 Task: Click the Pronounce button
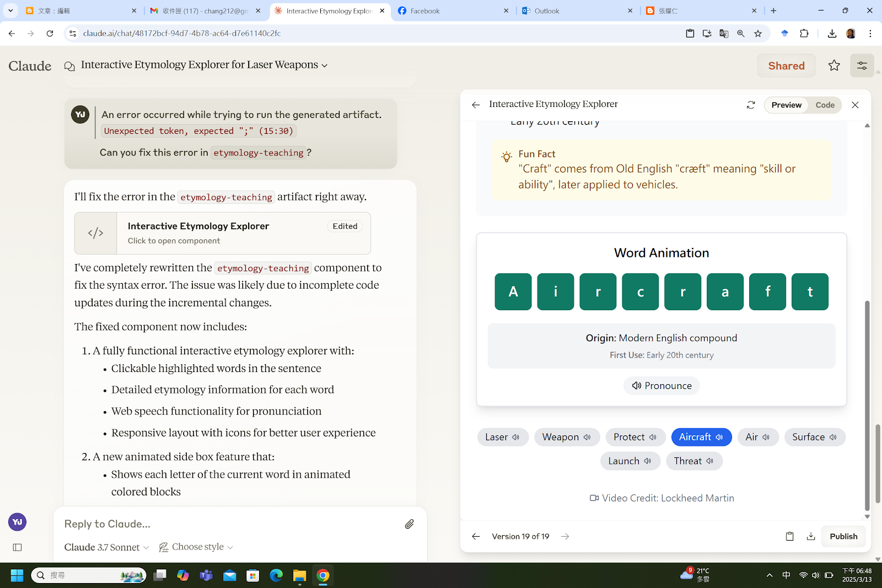661,386
